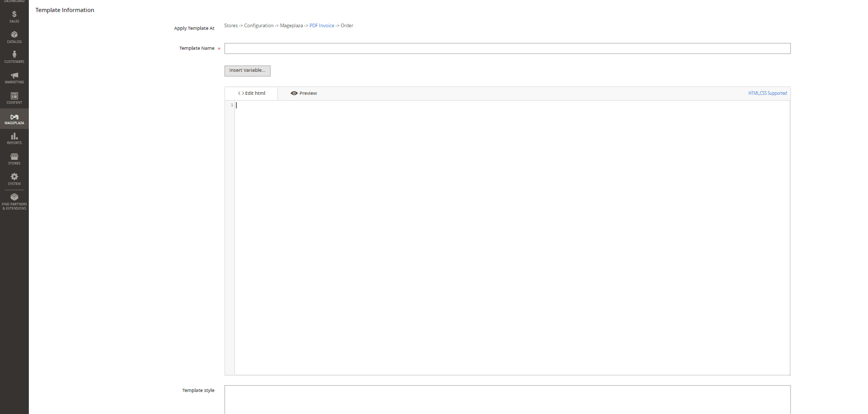This screenshot has height=414, width=868.
Task: Open the Sales menu in sidebar
Action: pos(14,17)
